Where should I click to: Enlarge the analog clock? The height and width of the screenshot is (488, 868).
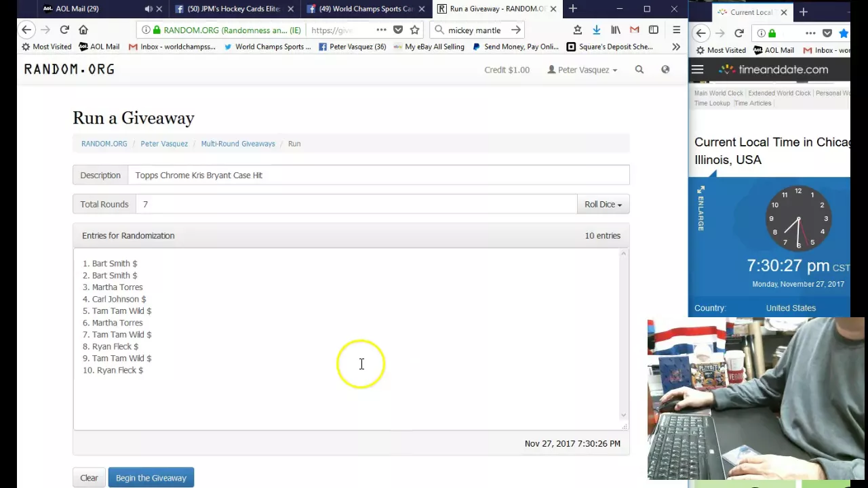coord(701,209)
